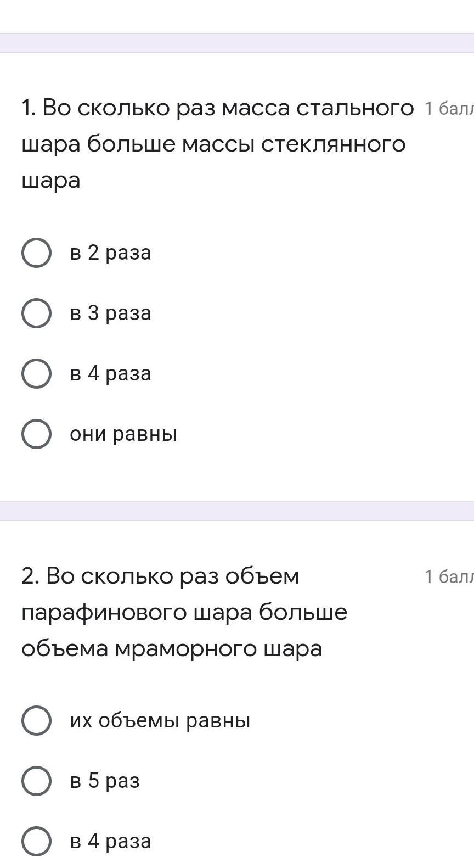The image size is (474, 868).
Task: Click the "в 2 раза" answer label text
Action: [x=110, y=253]
